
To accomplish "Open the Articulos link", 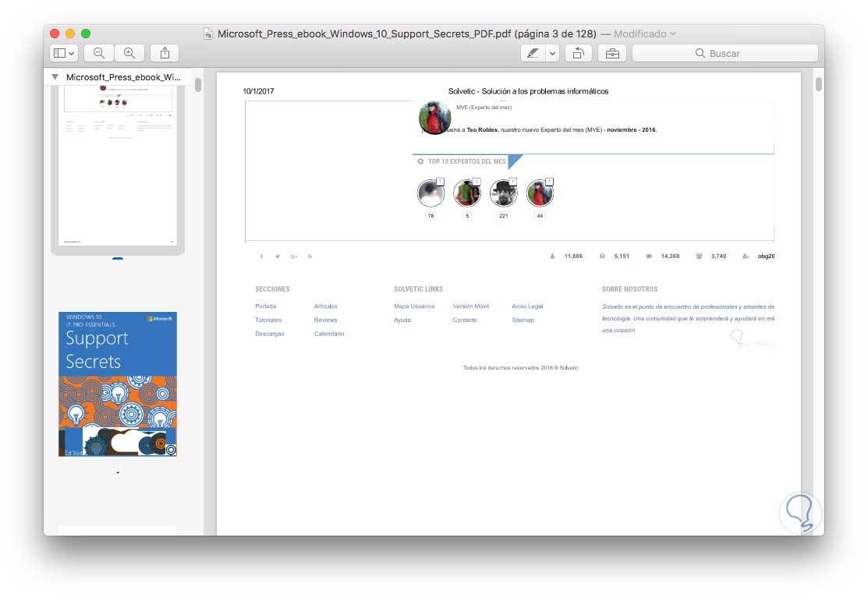I will click(325, 306).
